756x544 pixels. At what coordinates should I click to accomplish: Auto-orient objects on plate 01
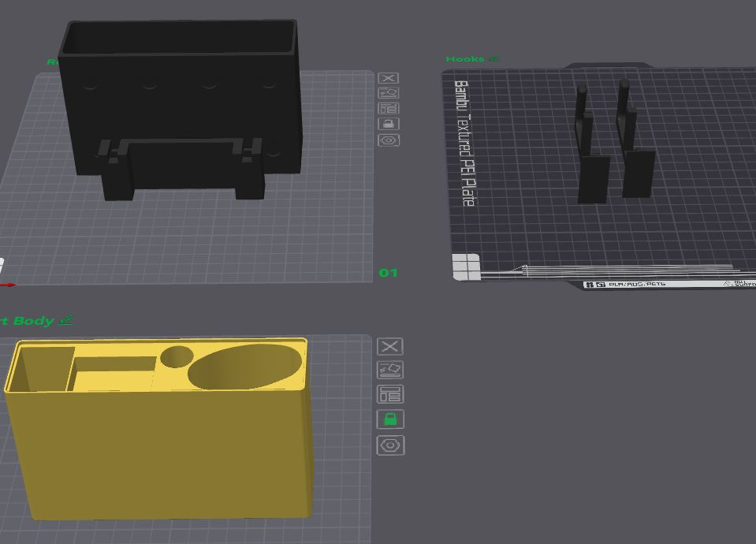[388, 93]
